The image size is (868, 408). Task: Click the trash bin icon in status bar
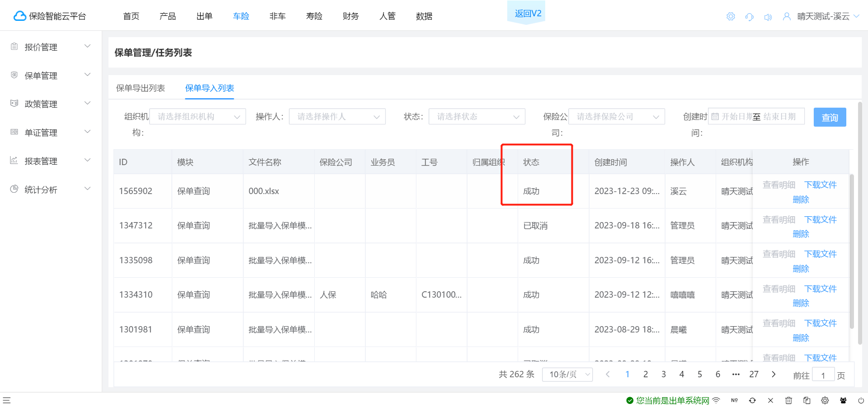pos(788,400)
